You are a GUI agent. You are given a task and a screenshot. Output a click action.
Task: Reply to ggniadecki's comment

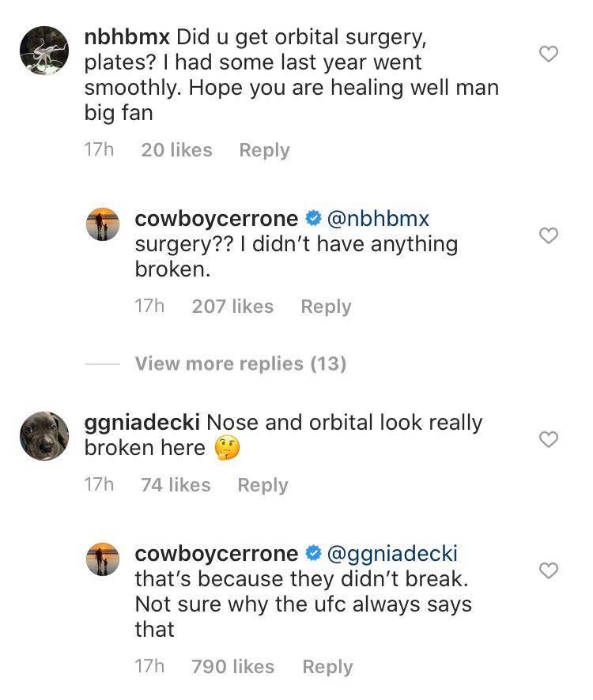263,485
